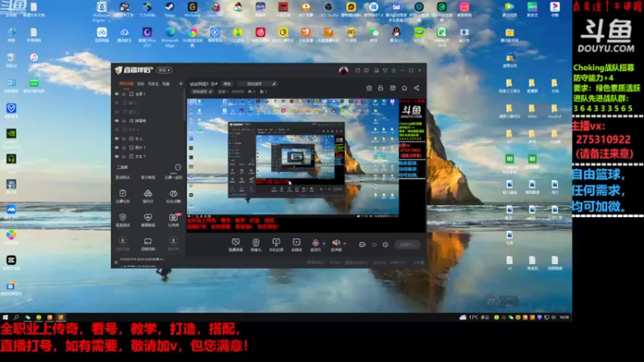Open taskbar search magnifier
The image size is (644, 362).
[x=16, y=317]
